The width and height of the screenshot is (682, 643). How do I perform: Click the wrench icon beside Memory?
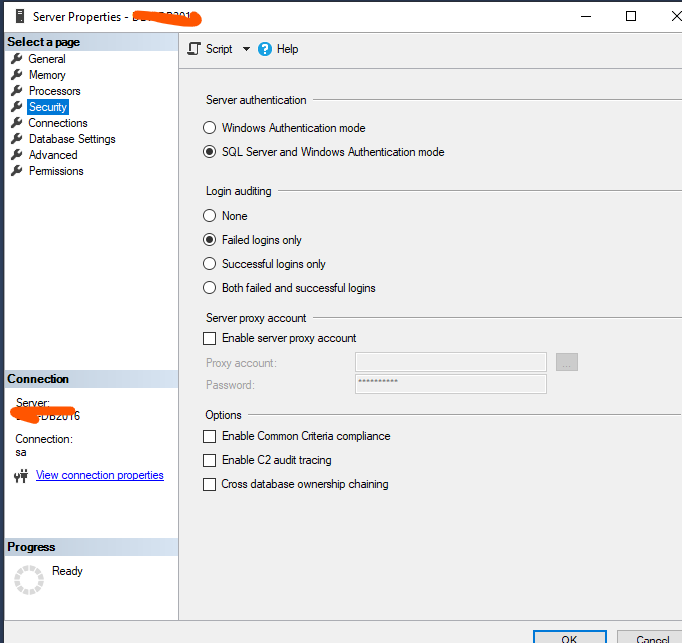tap(17, 74)
